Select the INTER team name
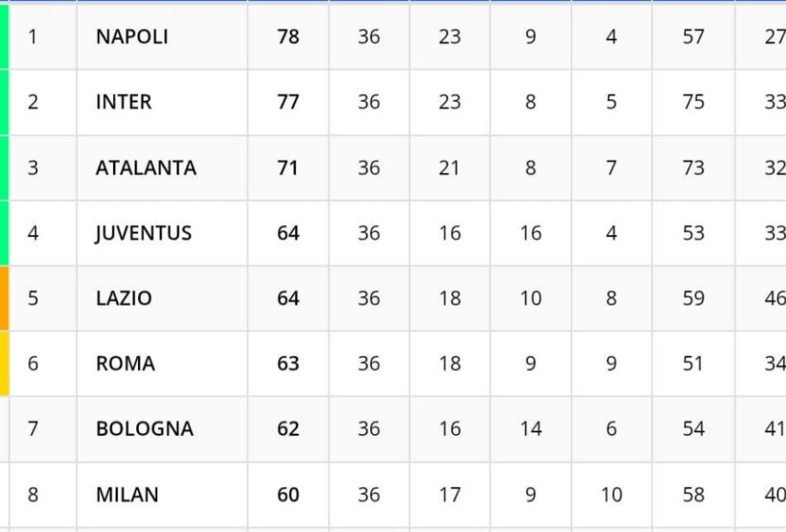786x532 pixels. click(x=123, y=102)
